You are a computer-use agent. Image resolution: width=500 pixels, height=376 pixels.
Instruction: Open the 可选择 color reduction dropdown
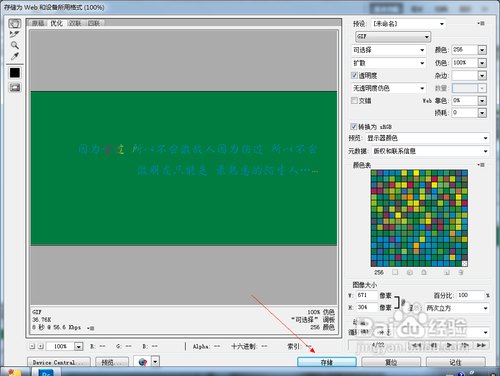(389, 50)
